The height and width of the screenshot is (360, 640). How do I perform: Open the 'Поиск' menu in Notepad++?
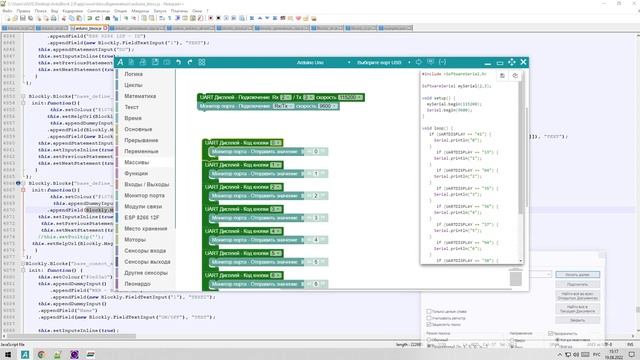pos(40,11)
